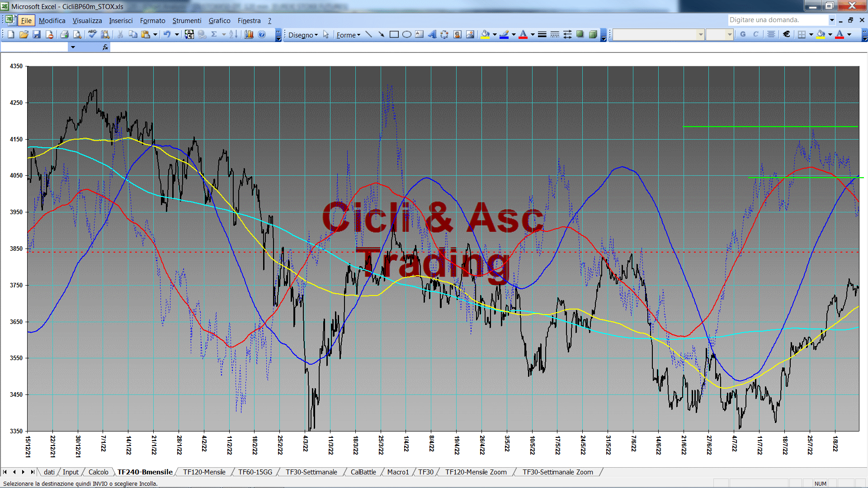The image size is (868, 488).
Task: Open the Strumenti menu
Action: tap(187, 21)
